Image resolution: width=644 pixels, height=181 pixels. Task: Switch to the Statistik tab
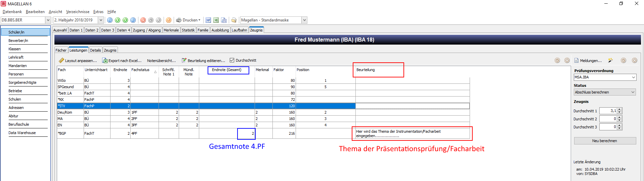coord(188,30)
